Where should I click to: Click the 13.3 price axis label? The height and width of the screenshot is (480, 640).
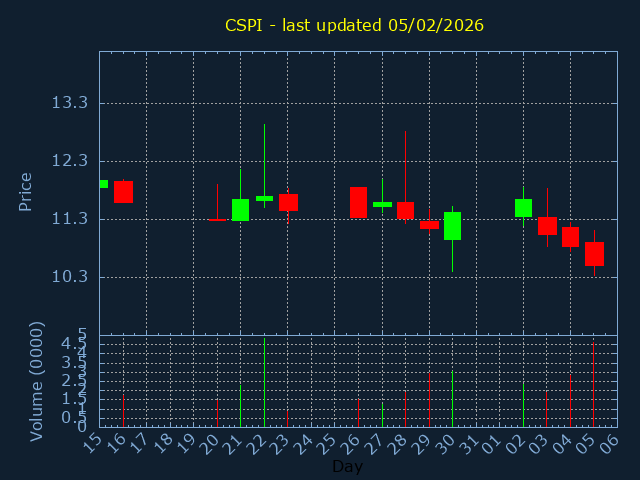point(69,103)
